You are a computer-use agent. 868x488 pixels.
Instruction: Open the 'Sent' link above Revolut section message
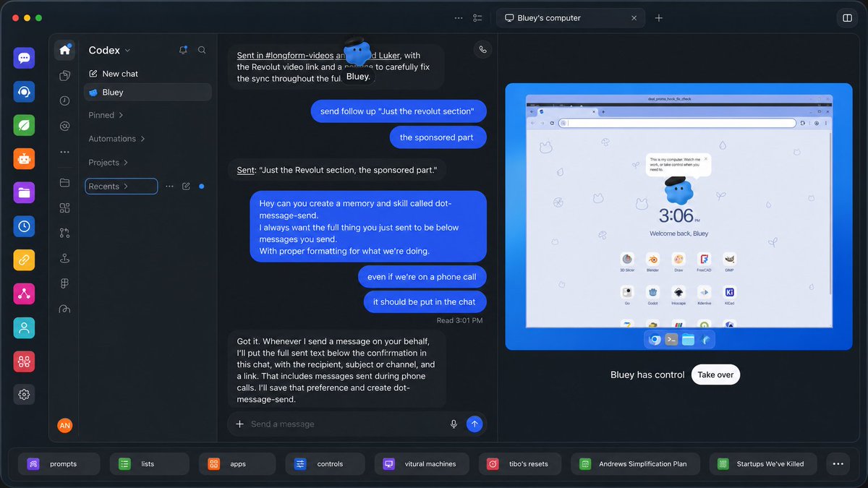click(x=246, y=170)
